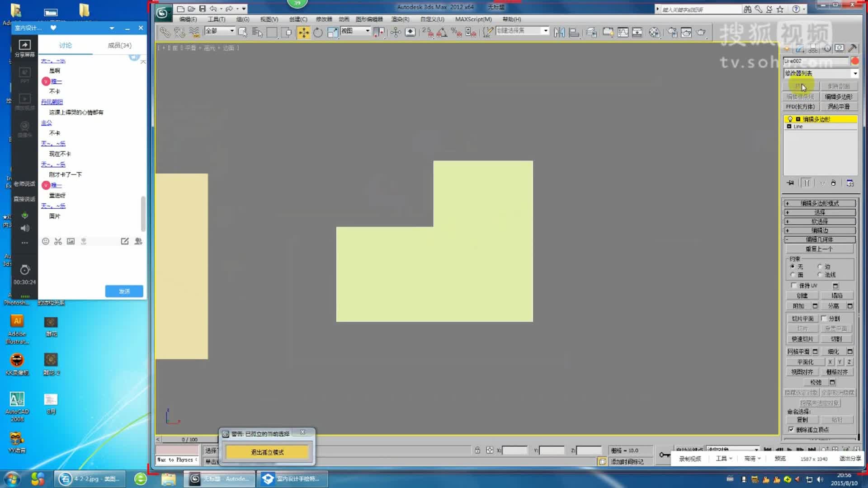
Task: Open the 修改器列表 dropdown
Action: 855,73
